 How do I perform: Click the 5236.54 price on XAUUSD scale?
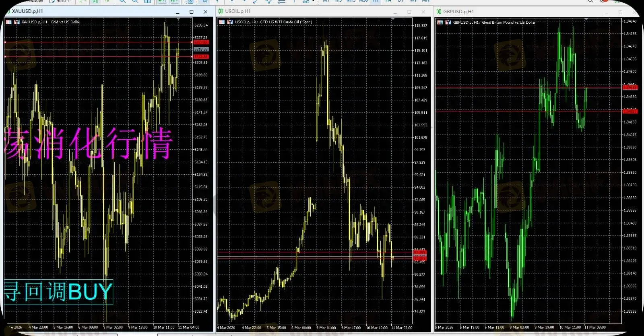pyautogui.click(x=201, y=25)
